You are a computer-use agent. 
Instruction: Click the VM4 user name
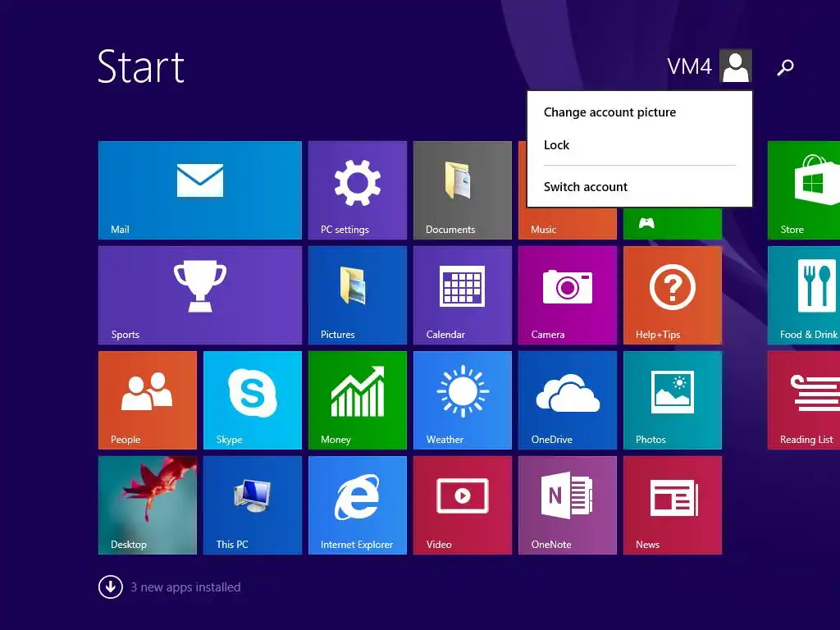point(689,67)
